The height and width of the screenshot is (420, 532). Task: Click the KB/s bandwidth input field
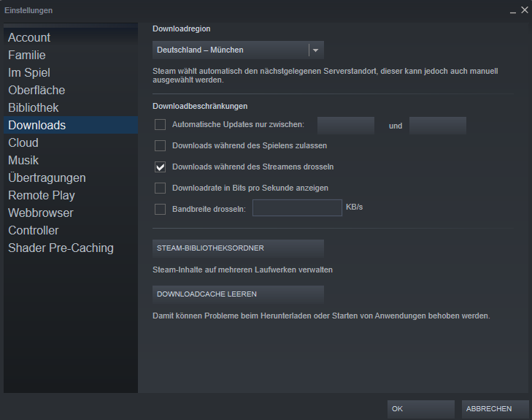tap(297, 207)
